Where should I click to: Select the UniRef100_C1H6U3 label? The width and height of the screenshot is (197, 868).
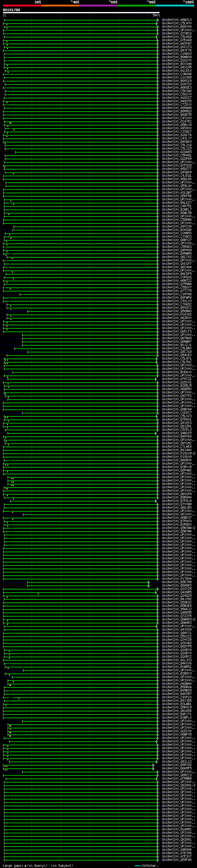176,54
